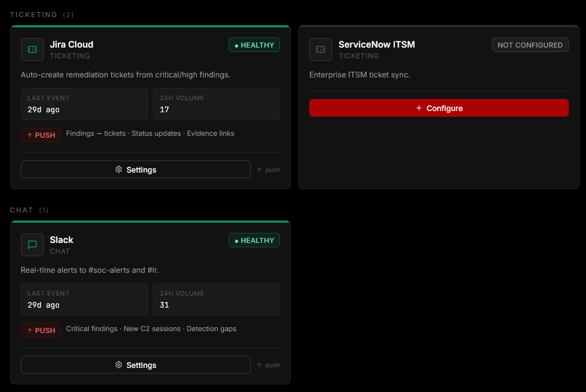
Task: Click the 'push' label in Slack card
Action: (272, 365)
